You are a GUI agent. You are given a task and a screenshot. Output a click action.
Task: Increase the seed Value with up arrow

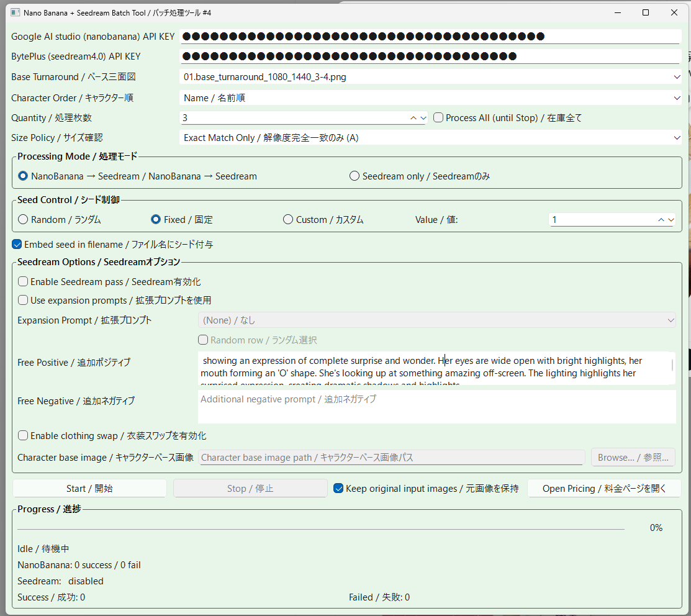click(661, 219)
